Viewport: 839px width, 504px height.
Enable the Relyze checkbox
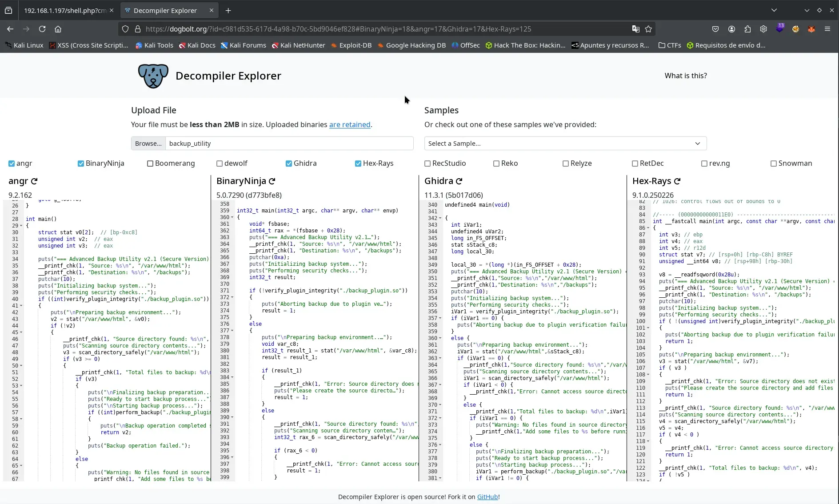tap(566, 164)
